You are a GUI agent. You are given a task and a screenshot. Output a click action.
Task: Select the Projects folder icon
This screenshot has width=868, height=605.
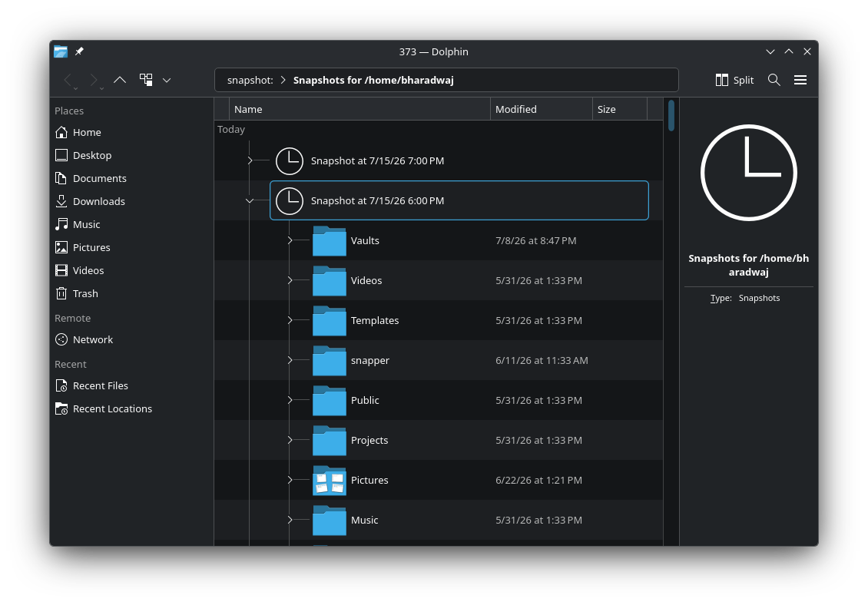coord(330,440)
